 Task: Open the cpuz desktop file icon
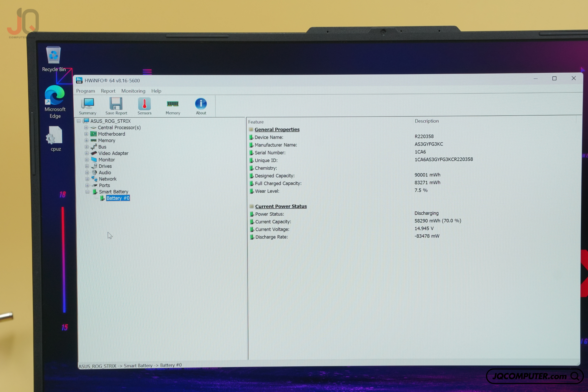[x=55, y=139]
